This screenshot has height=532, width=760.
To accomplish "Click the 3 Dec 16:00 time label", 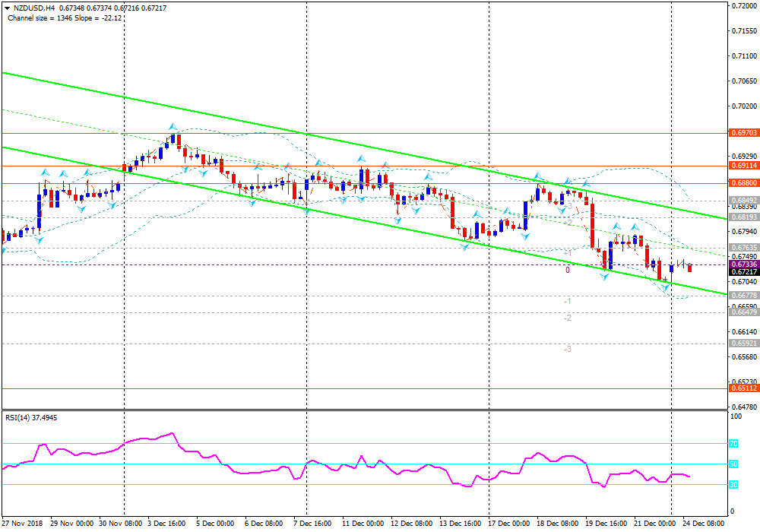I will (166, 524).
